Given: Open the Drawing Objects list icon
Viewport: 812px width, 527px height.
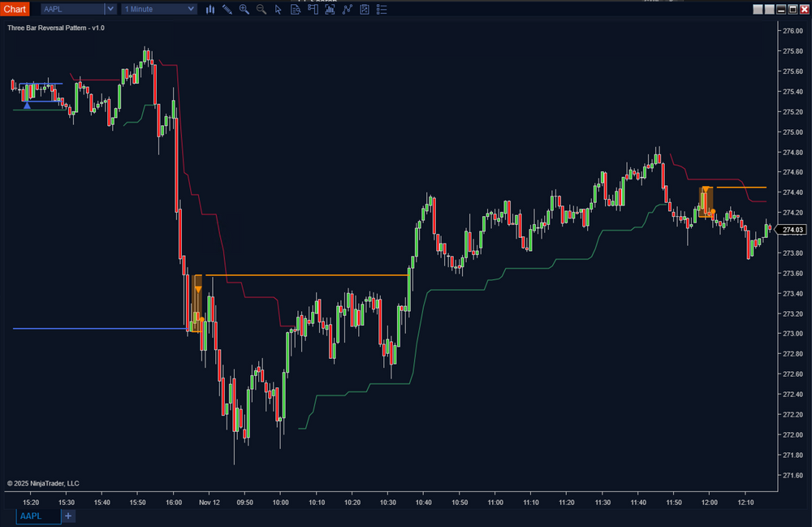Looking at the screenshot, I should click(x=382, y=9).
